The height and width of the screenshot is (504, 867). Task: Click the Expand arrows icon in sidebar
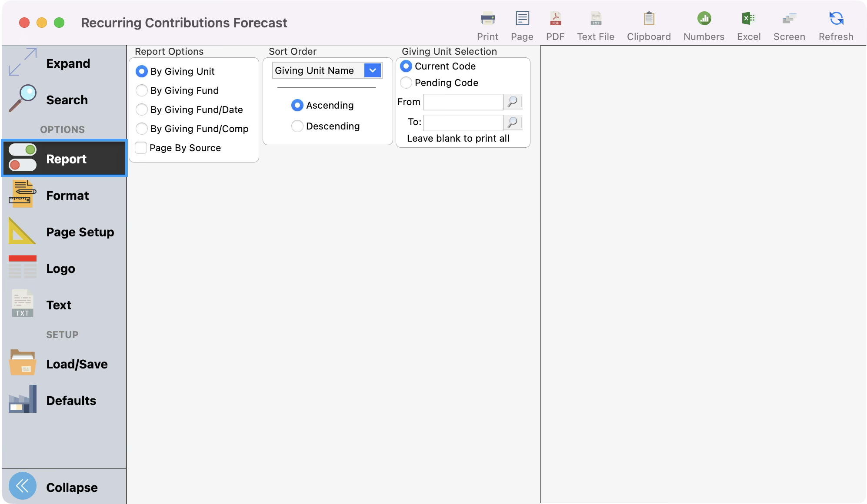click(x=23, y=63)
